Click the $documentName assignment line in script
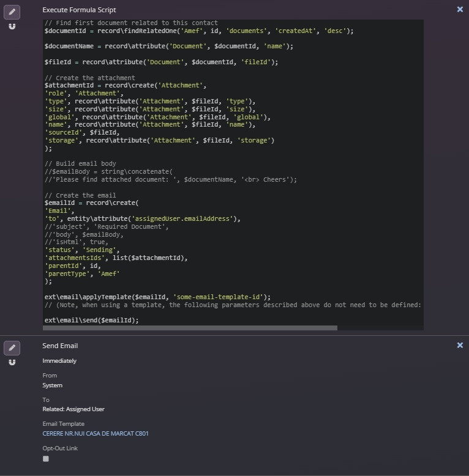The width and height of the screenshot is (469, 476). (x=168, y=46)
